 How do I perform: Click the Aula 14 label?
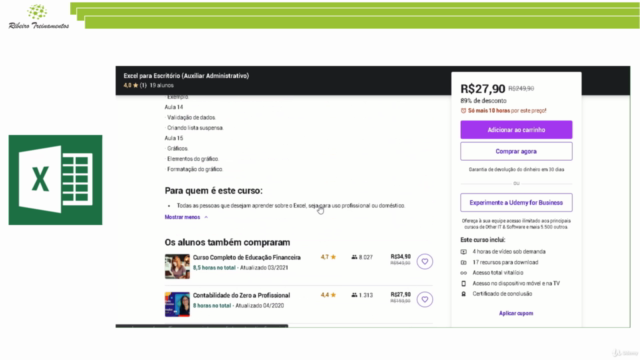pyautogui.click(x=174, y=107)
